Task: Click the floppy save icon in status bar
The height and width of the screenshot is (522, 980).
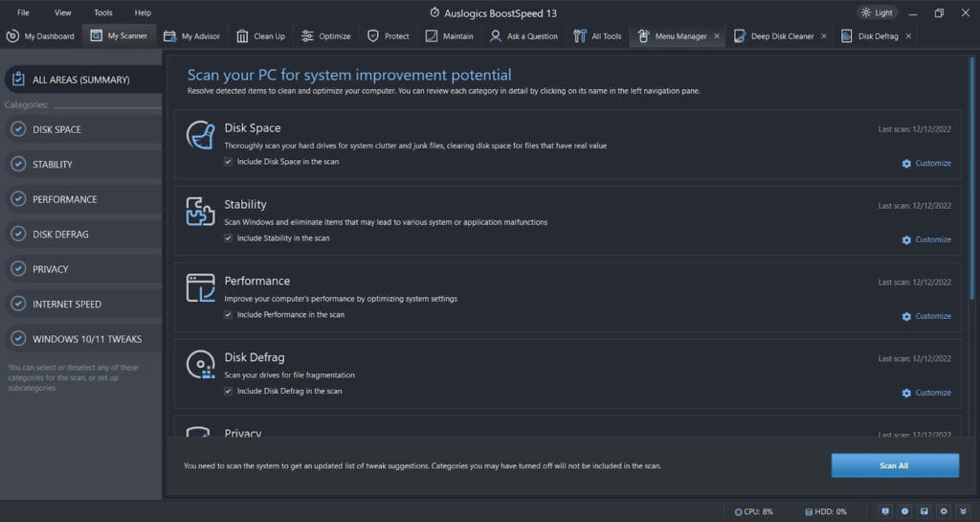Action: (924, 511)
